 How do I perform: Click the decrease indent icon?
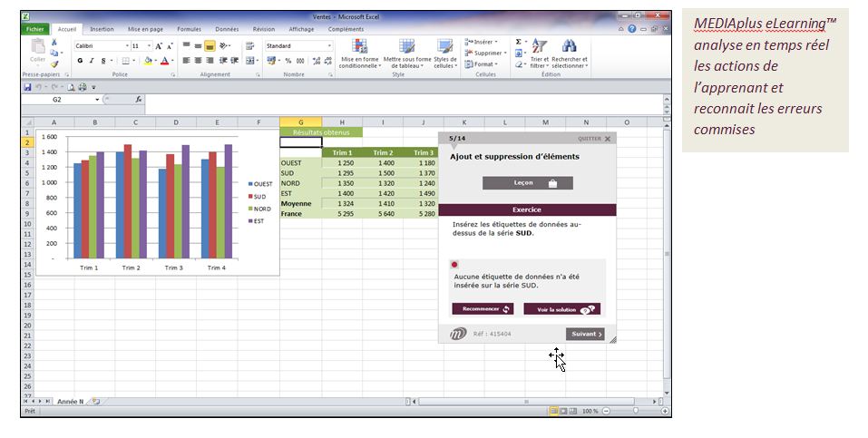pos(223,61)
